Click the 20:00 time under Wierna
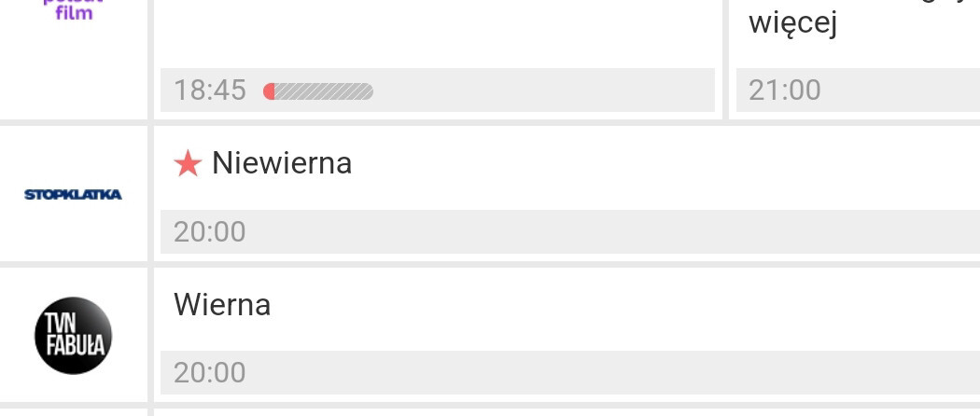The image size is (980, 416). pos(210,372)
